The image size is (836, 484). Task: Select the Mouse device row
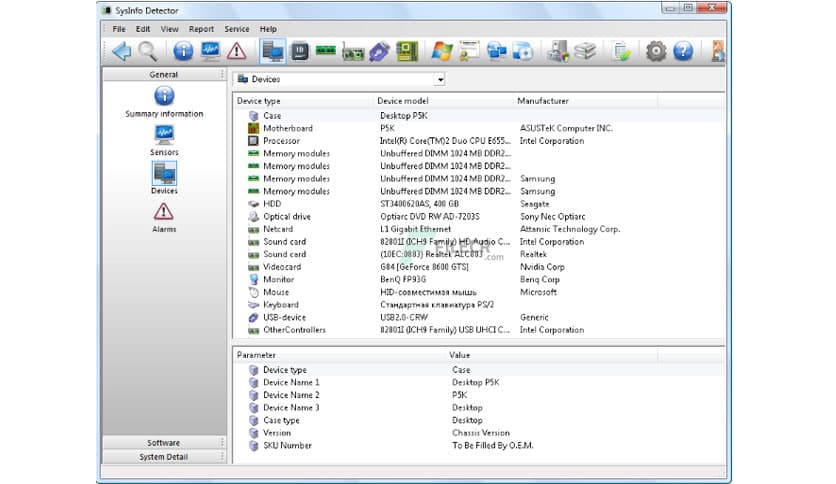pyautogui.click(x=479, y=292)
